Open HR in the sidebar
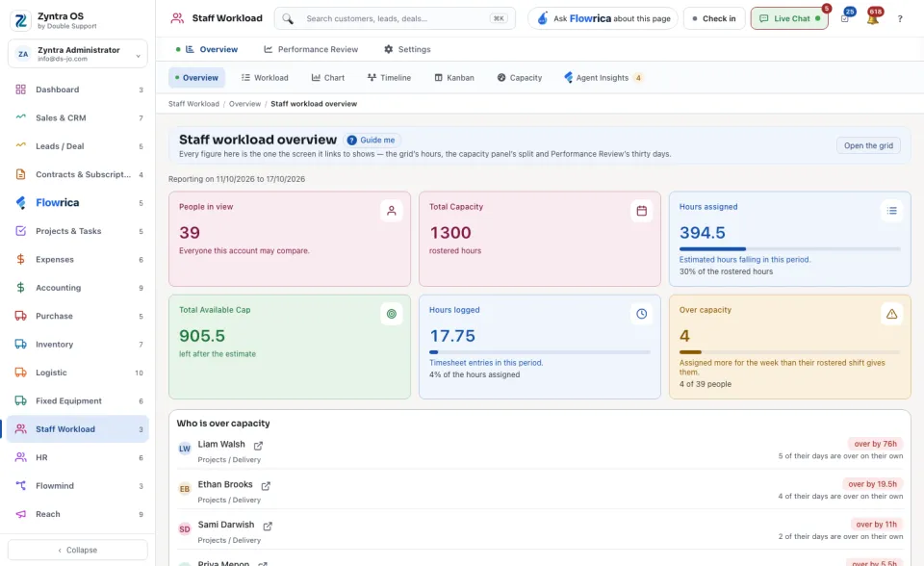The width and height of the screenshot is (924, 566). [x=78, y=457]
